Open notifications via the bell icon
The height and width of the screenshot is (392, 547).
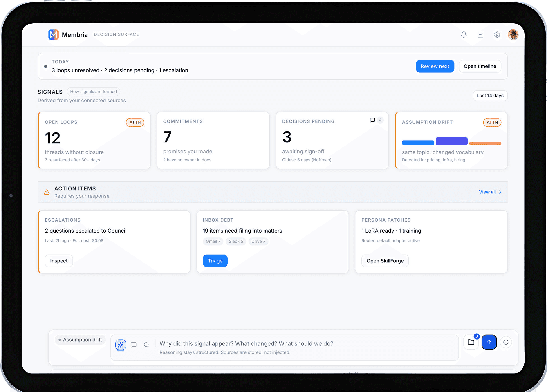(464, 34)
